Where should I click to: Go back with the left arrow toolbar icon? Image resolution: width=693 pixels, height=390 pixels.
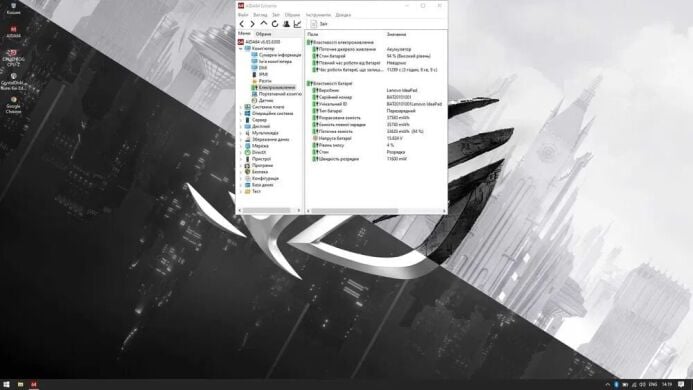click(x=242, y=24)
